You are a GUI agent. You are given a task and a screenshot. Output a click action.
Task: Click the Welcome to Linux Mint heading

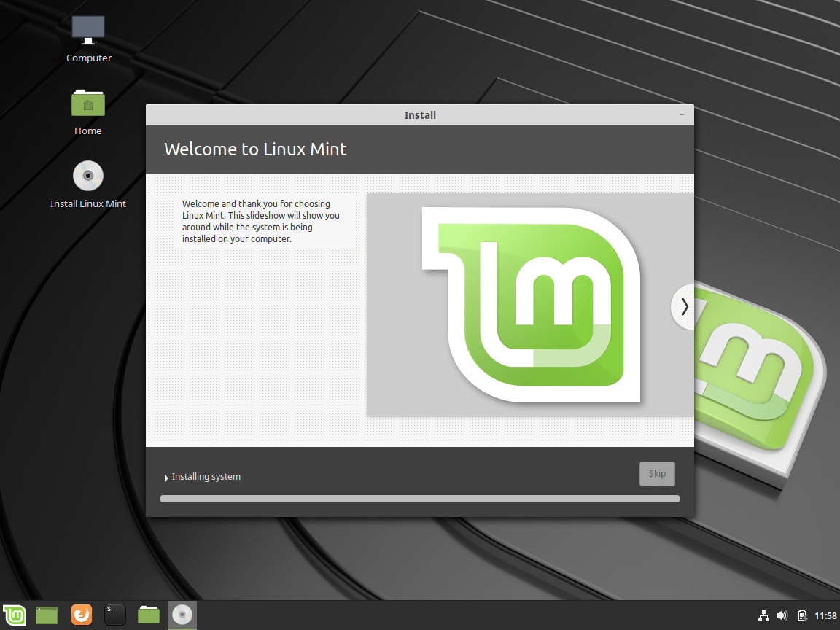[x=255, y=149]
